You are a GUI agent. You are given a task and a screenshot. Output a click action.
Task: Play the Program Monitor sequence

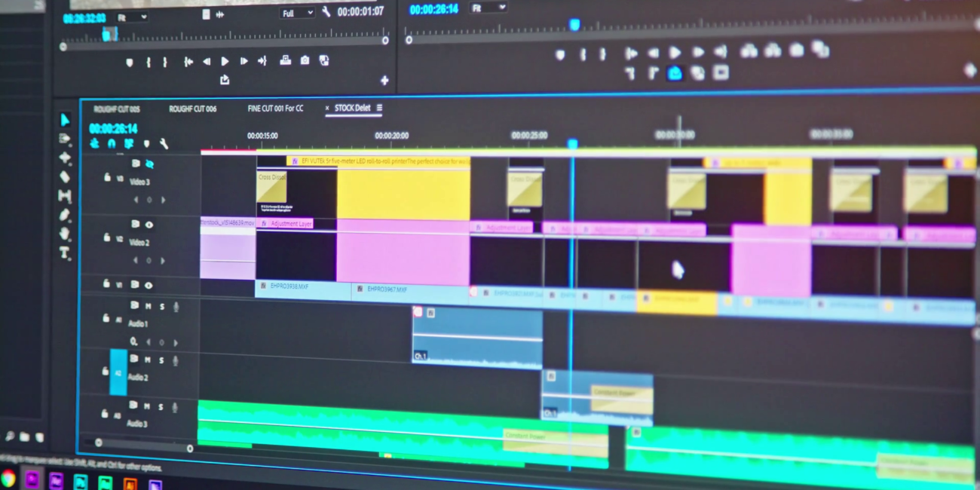click(675, 52)
